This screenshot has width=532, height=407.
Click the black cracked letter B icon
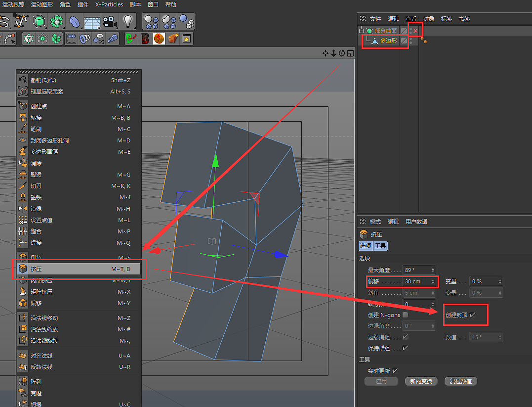tap(145, 39)
